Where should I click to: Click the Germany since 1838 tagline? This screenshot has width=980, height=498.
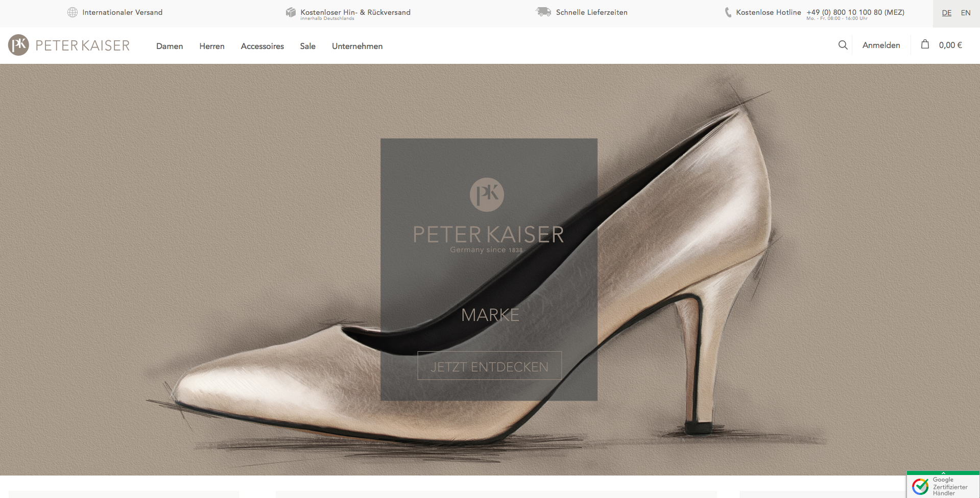(x=486, y=250)
